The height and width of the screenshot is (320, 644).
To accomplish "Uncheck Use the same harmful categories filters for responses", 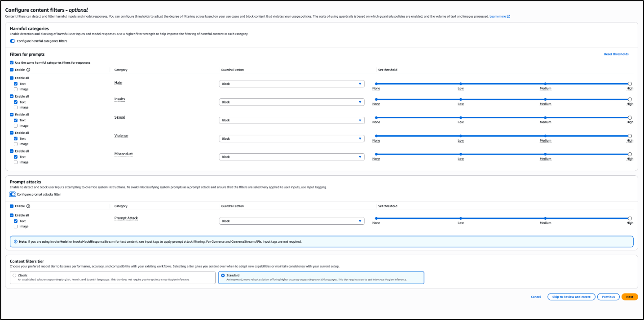I will pos(11,62).
